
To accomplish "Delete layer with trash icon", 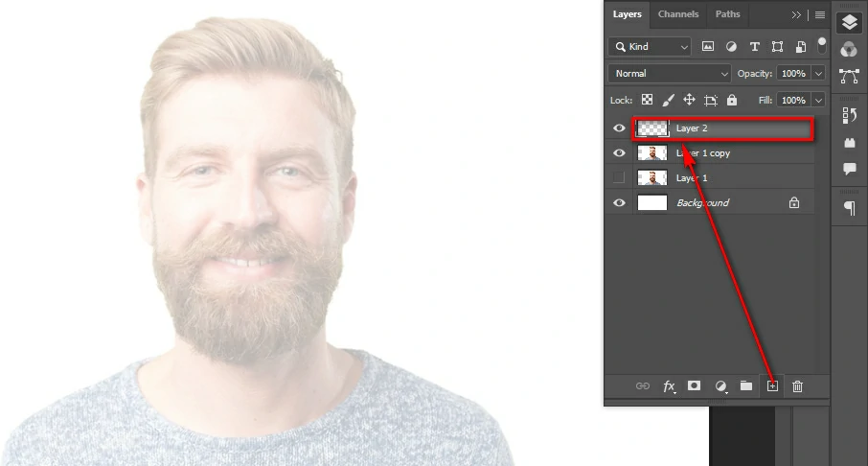I will pos(797,386).
